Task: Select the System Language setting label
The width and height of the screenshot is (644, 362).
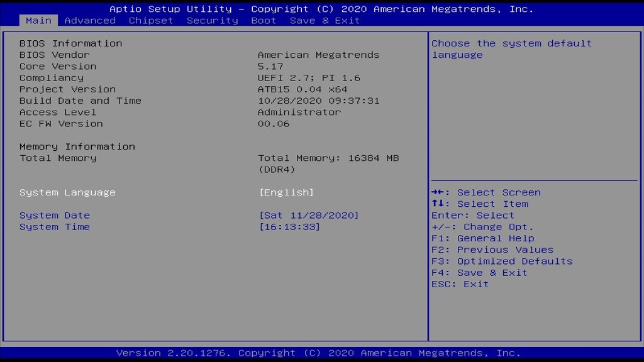Action: (67, 192)
